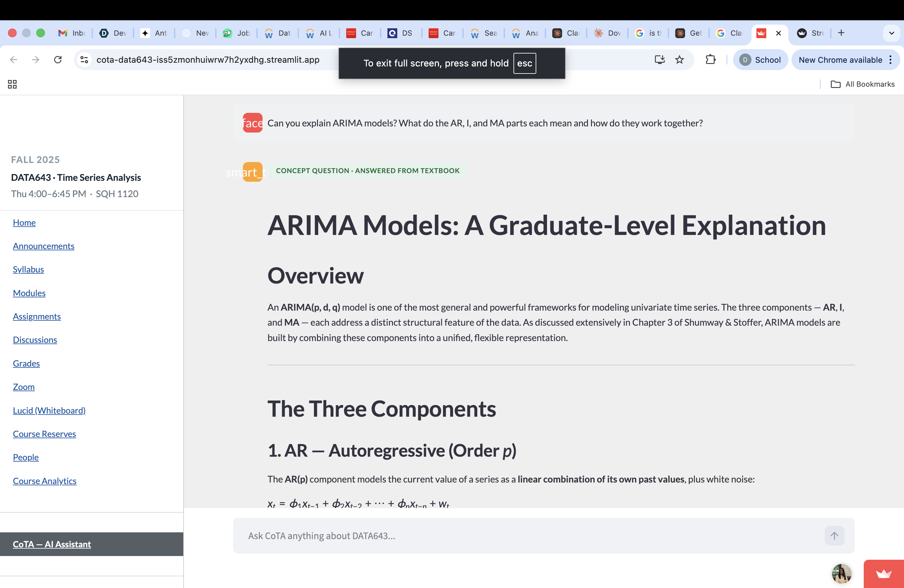This screenshot has width=904, height=588.
Task: Reload the page with refresh icon
Action: tap(58, 60)
